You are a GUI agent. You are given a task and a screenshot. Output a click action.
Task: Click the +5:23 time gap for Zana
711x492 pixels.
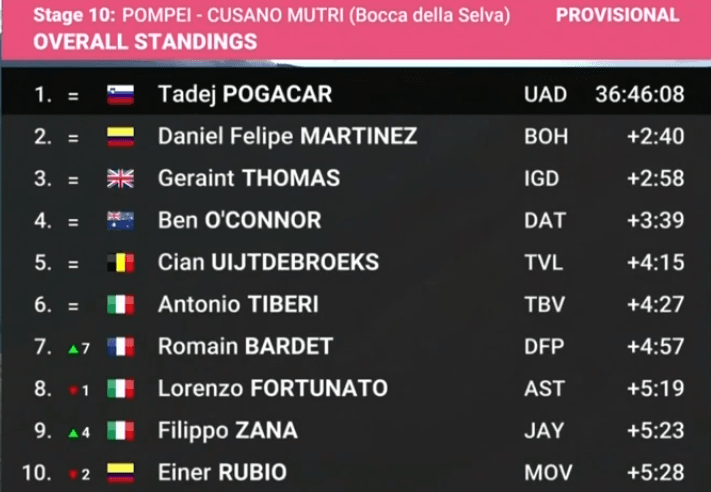coord(656,431)
